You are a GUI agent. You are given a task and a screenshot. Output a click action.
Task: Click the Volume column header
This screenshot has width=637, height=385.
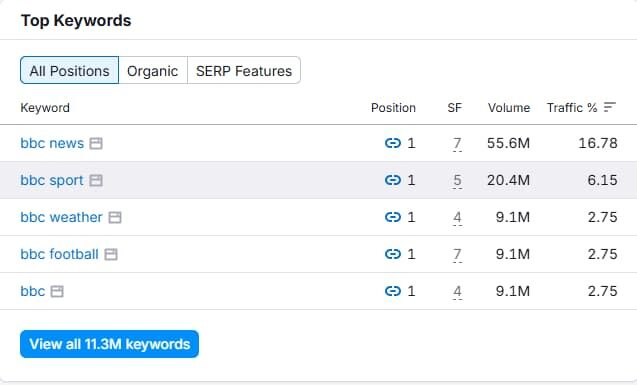pyautogui.click(x=509, y=108)
